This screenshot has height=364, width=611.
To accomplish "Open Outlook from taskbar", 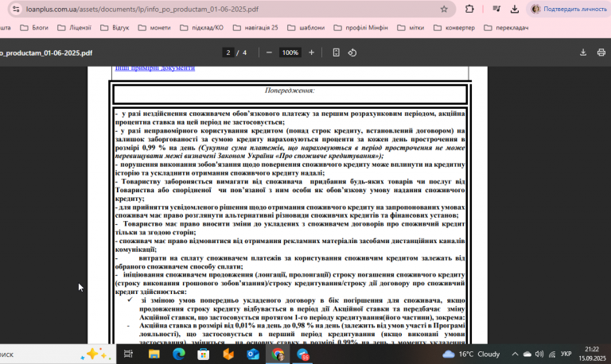I will [x=253, y=354].
